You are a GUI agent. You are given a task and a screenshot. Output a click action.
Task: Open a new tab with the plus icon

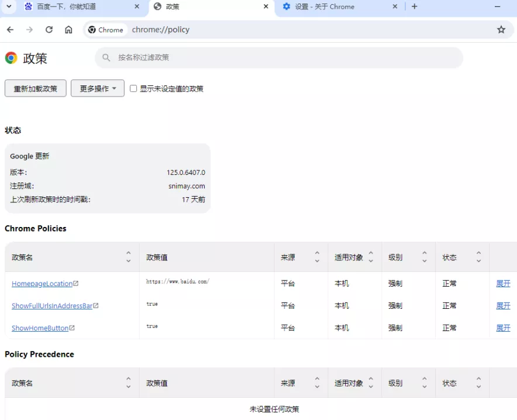(415, 6)
